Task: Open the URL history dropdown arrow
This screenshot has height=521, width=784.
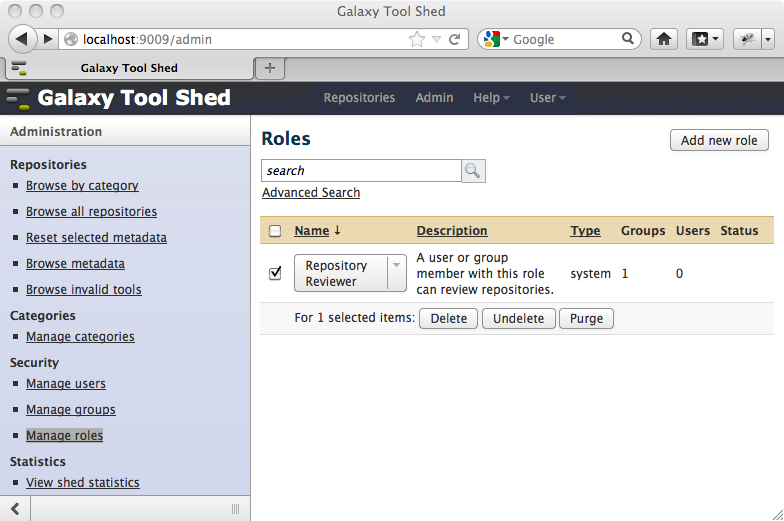Action: tap(436, 40)
